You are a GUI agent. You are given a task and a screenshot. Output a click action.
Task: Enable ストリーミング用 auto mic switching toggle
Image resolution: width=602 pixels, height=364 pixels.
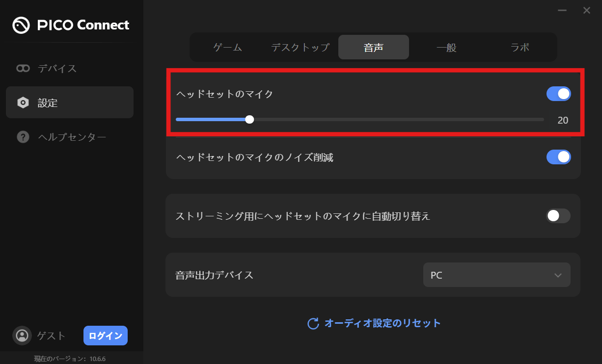558,216
